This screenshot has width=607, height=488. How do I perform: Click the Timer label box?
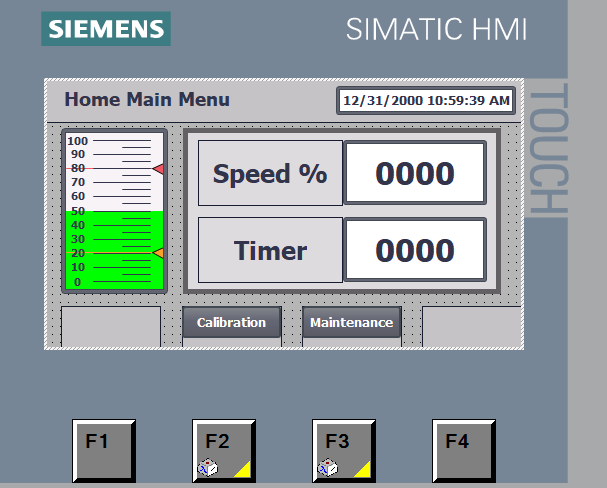[x=270, y=250]
